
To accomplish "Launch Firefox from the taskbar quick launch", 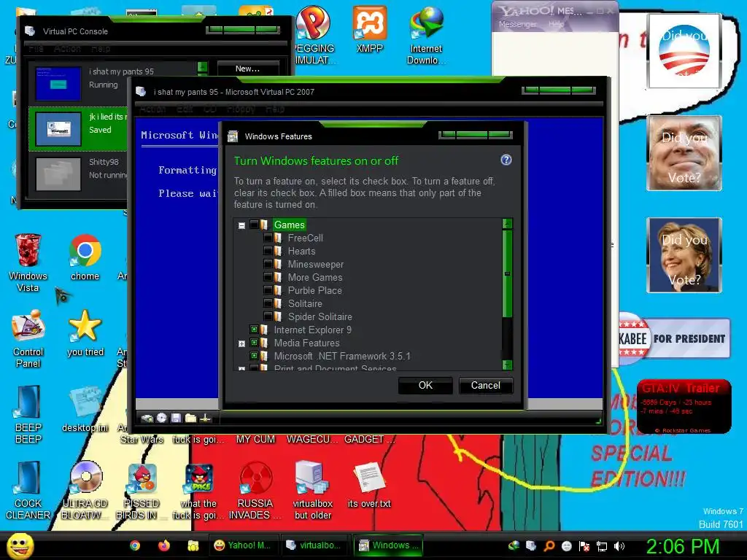I will pyautogui.click(x=164, y=545).
